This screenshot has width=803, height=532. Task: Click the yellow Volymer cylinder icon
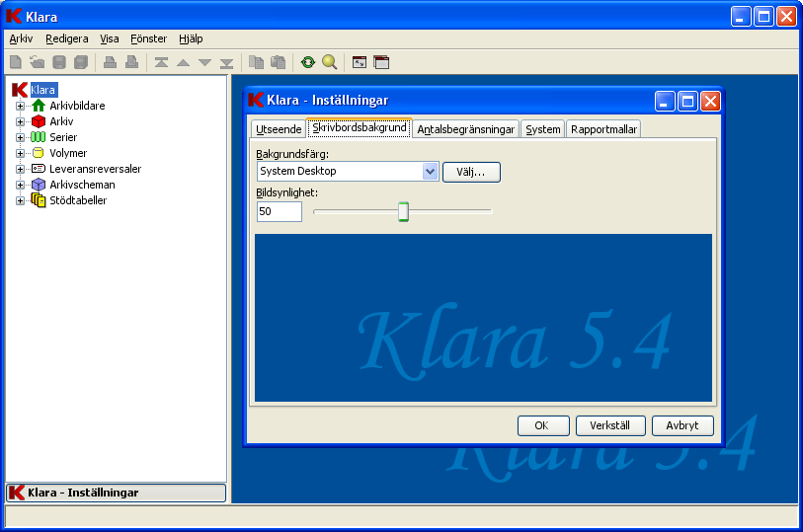(39, 153)
